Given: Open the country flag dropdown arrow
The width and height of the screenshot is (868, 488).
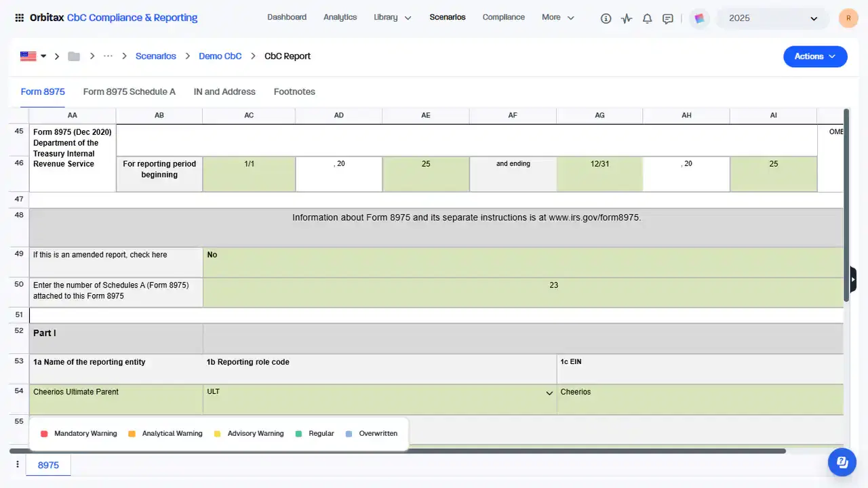Looking at the screenshot, I should 43,56.
